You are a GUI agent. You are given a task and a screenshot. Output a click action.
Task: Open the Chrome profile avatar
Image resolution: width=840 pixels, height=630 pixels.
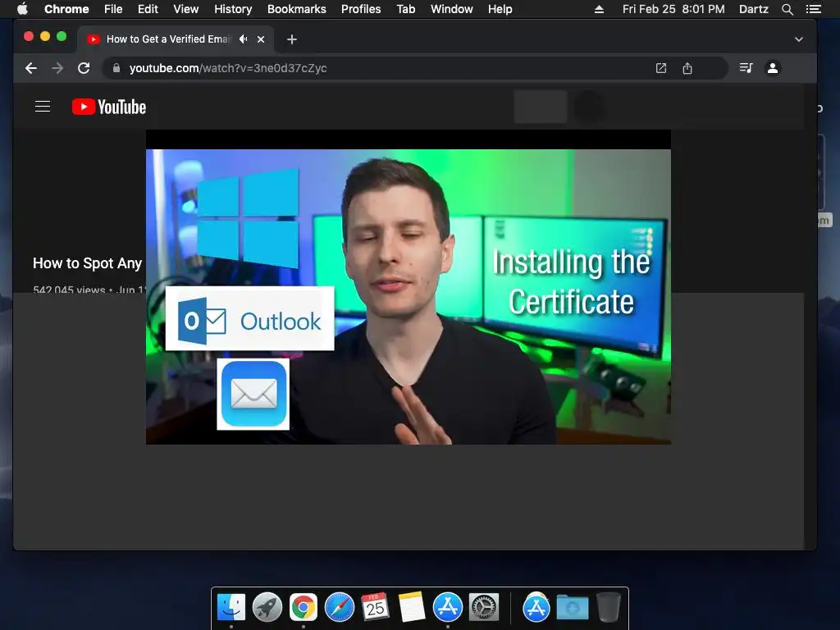pos(773,68)
